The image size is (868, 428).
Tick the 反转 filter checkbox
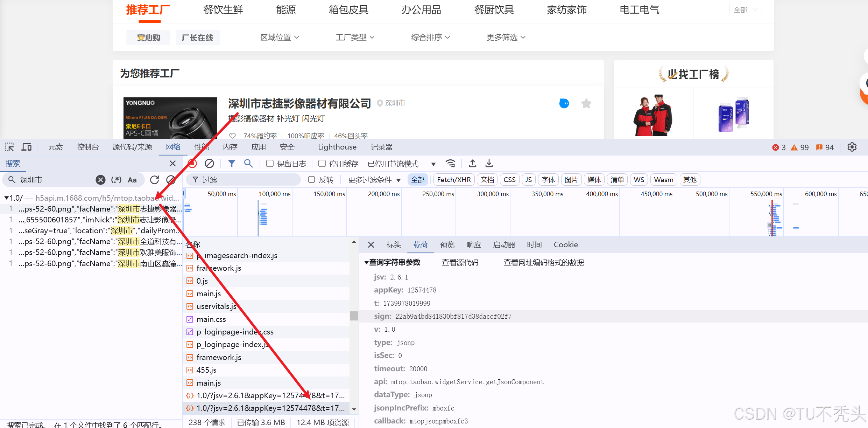(311, 180)
